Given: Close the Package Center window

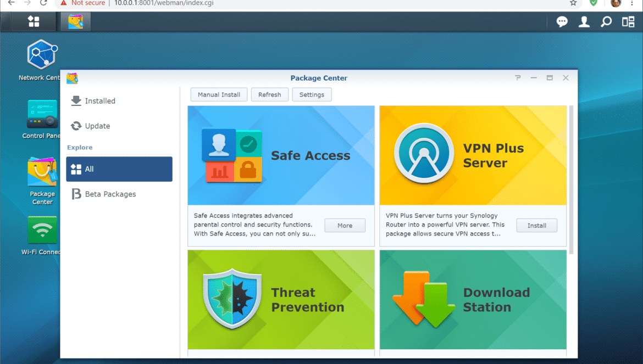Looking at the screenshot, I should pyautogui.click(x=566, y=78).
